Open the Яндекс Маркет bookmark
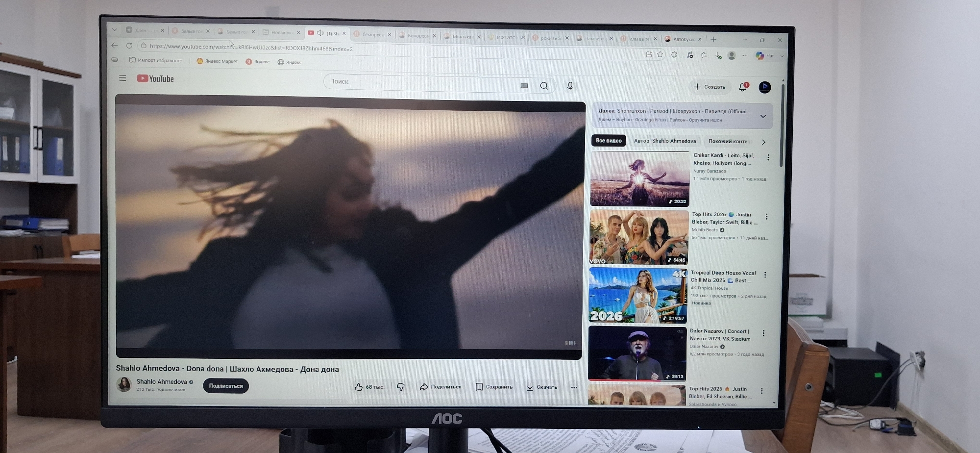This screenshot has width=980, height=453. click(x=217, y=61)
